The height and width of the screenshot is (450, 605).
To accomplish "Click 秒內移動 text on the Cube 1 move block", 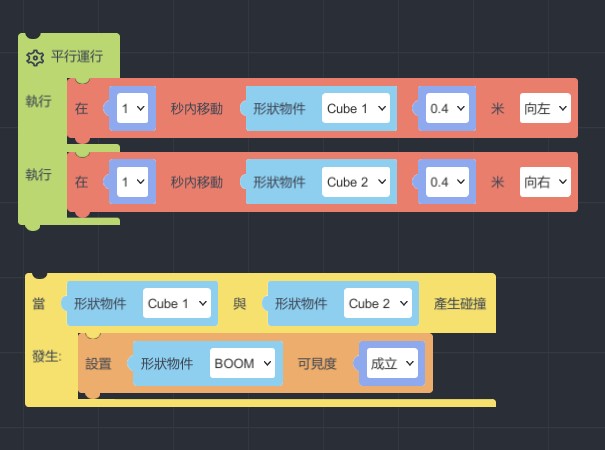I will [x=196, y=108].
